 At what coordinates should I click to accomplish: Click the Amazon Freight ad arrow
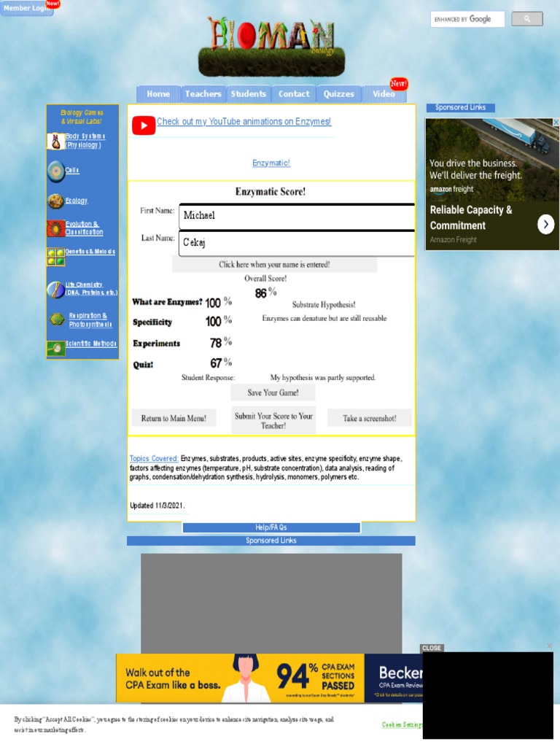[x=545, y=224]
